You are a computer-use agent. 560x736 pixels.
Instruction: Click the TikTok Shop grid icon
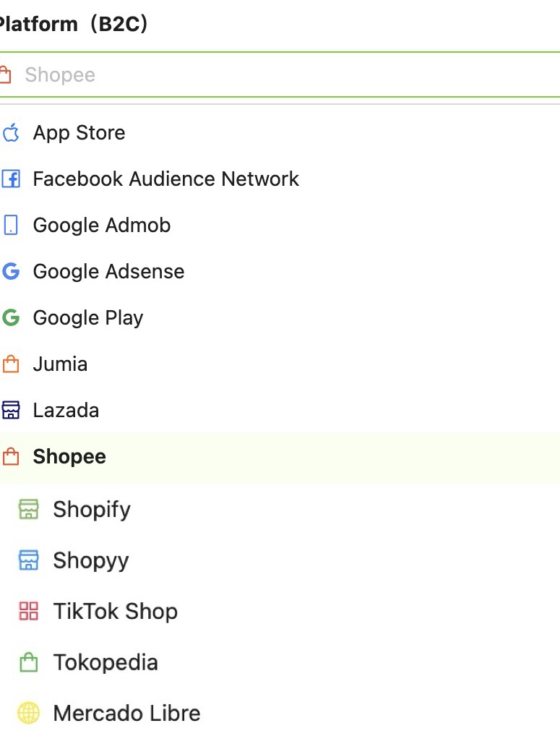click(28, 612)
